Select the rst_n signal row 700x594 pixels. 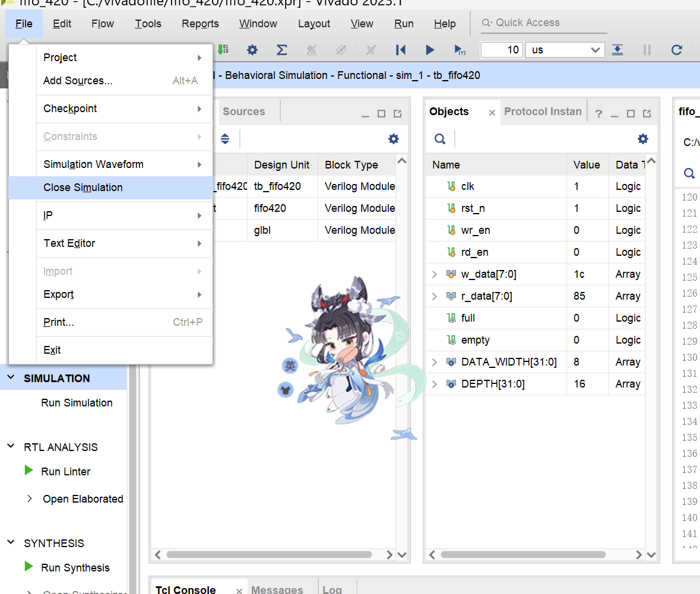[535, 208]
